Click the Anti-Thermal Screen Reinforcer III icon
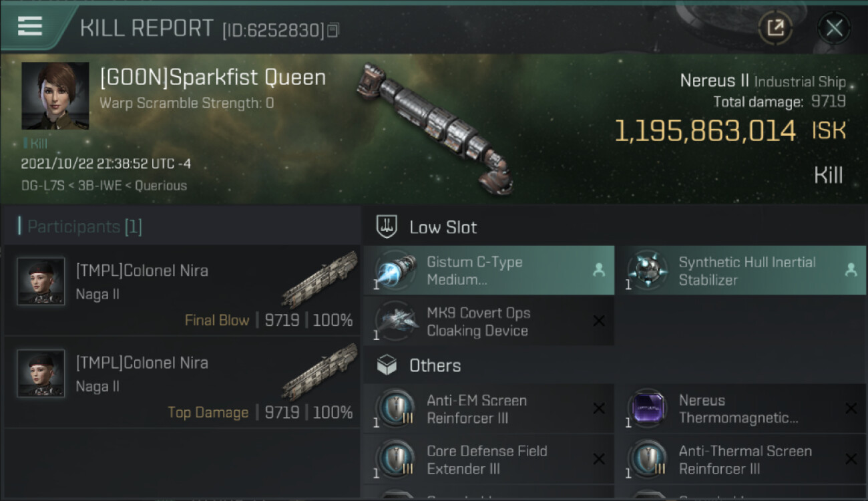This screenshot has height=501, width=868. (x=646, y=460)
